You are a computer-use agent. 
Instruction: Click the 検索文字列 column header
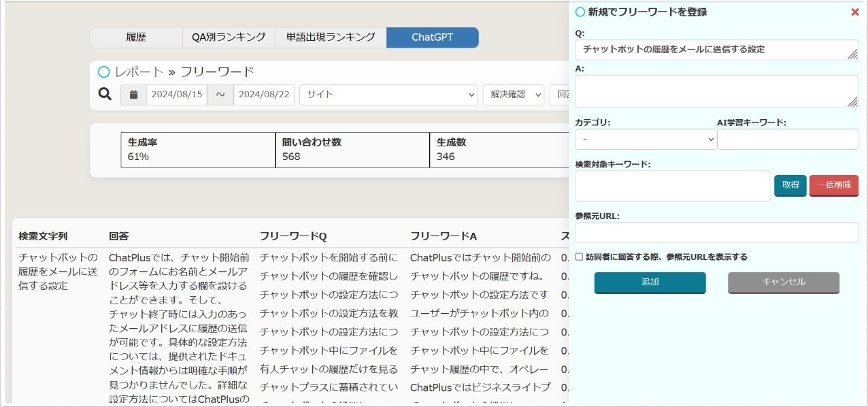point(43,236)
